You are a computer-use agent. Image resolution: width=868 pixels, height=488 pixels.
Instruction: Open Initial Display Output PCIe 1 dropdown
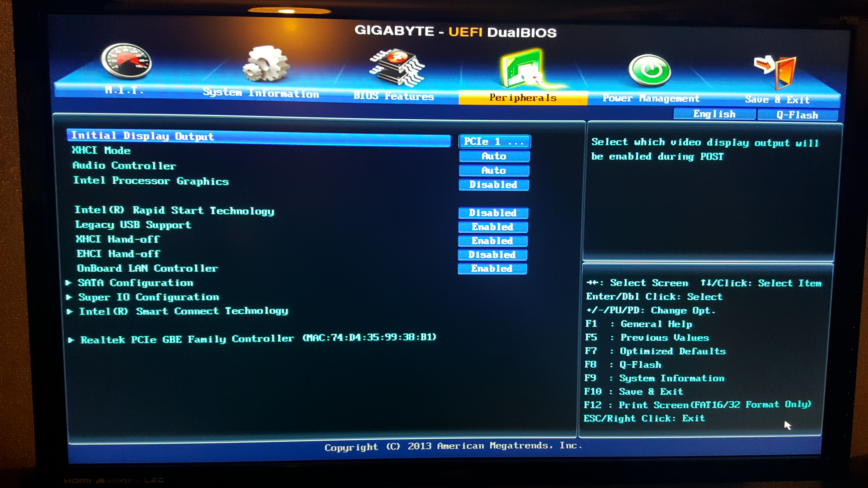click(x=494, y=142)
